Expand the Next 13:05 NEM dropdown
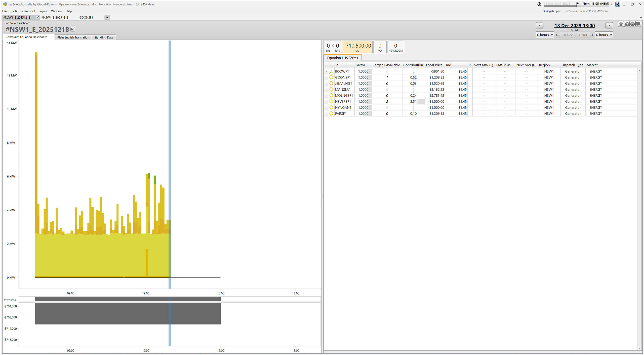The height and width of the screenshot is (355, 644). pos(611,4)
